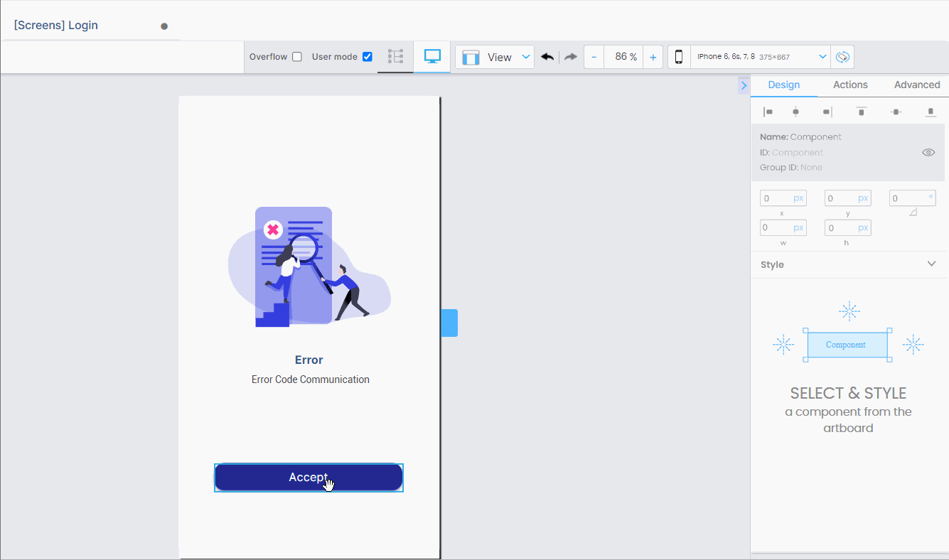
Task: Switch to the Advanced tab
Action: click(917, 85)
